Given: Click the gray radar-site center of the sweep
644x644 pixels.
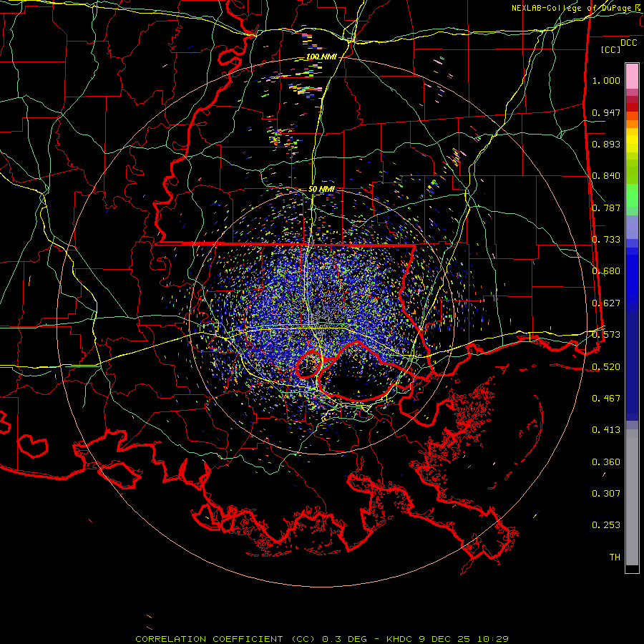Looking at the screenshot, I should [323, 321].
